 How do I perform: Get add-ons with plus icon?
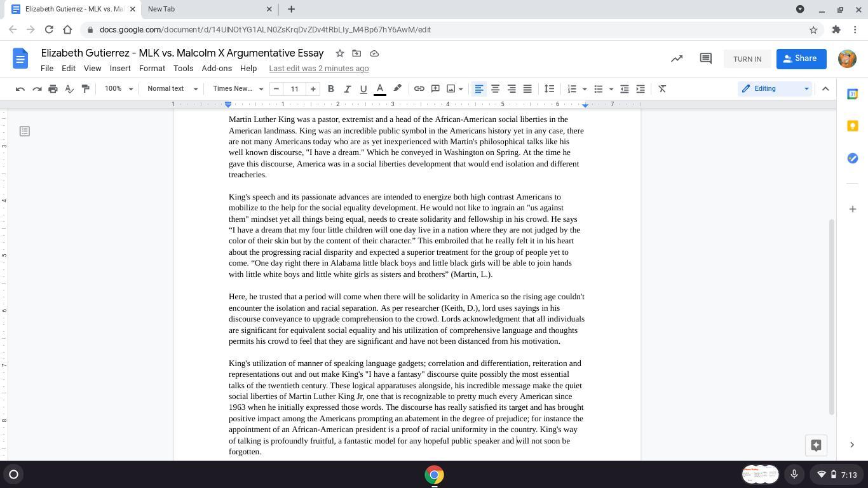(853, 209)
